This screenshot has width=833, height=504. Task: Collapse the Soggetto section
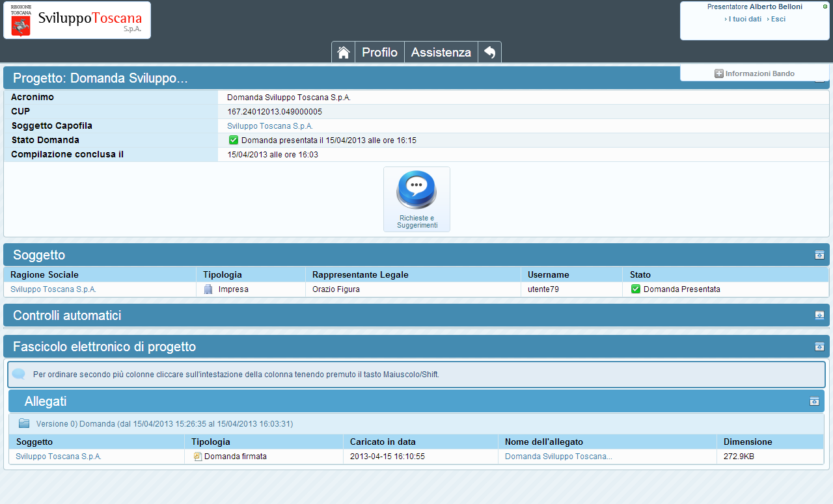[x=819, y=255]
